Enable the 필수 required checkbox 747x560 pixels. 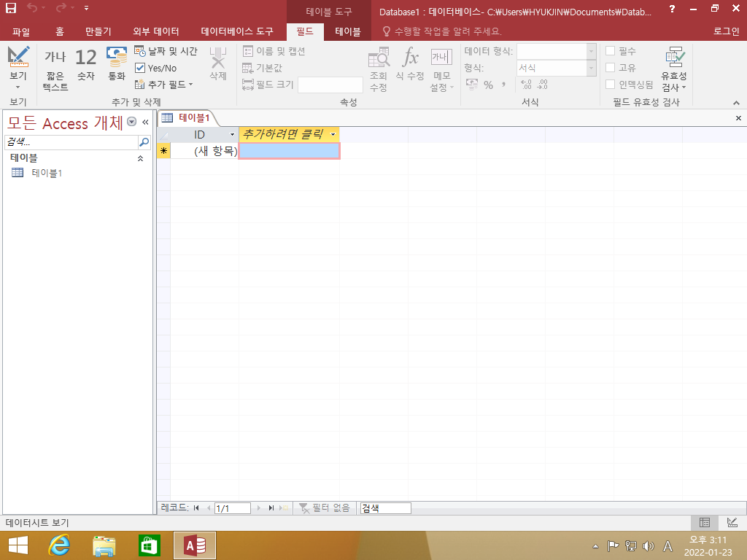611,51
